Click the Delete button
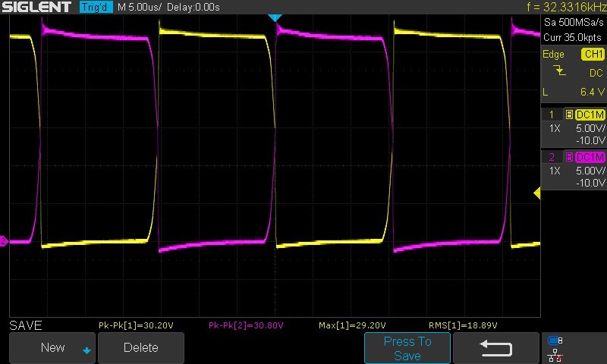 [141, 348]
